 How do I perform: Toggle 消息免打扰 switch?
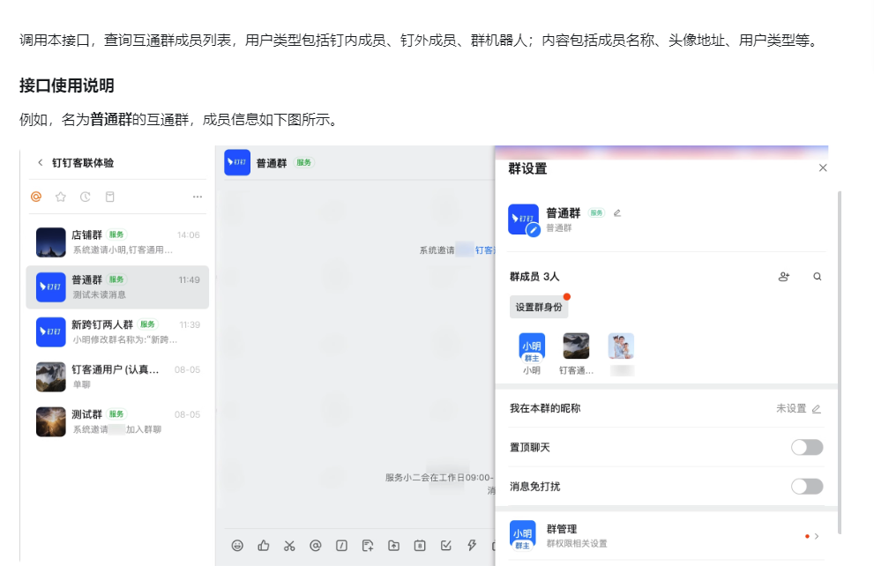coord(807,487)
